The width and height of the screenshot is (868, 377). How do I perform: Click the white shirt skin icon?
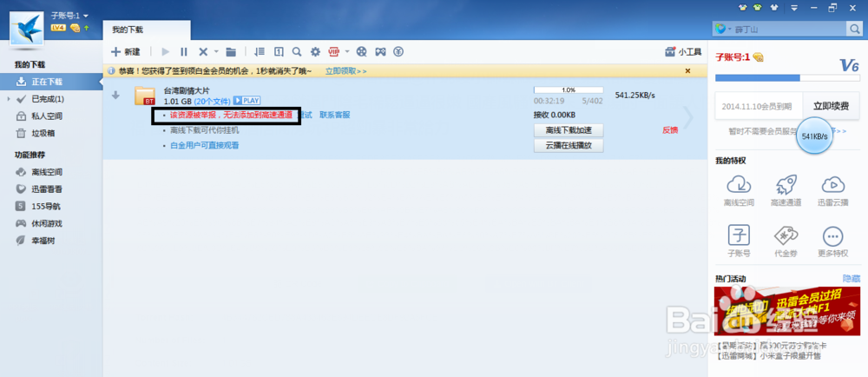pyautogui.click(x=773, y=8)
